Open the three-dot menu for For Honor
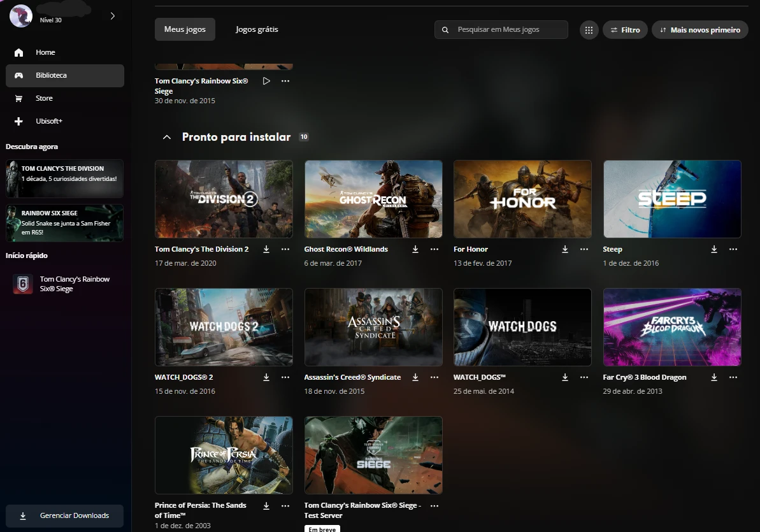Viewport: 760px width, 532px height. point(584,249)
